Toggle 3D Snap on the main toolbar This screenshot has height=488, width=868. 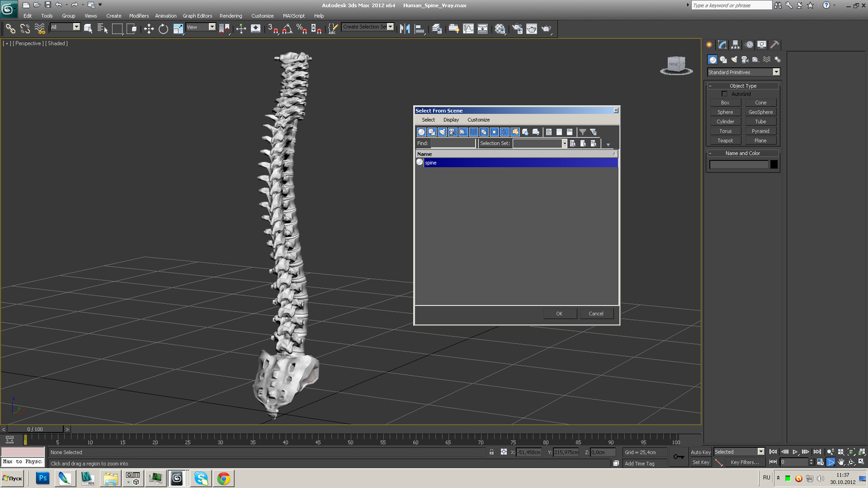pyautogui.click(x=272, y=29)
